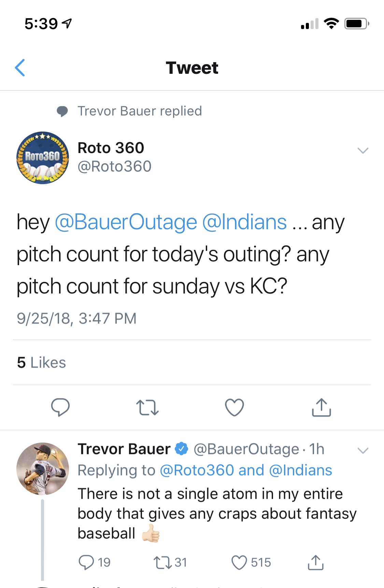Tap the tweet timestamp 9/25/18, 3:47 PM
384x588 pixels.
76,318
